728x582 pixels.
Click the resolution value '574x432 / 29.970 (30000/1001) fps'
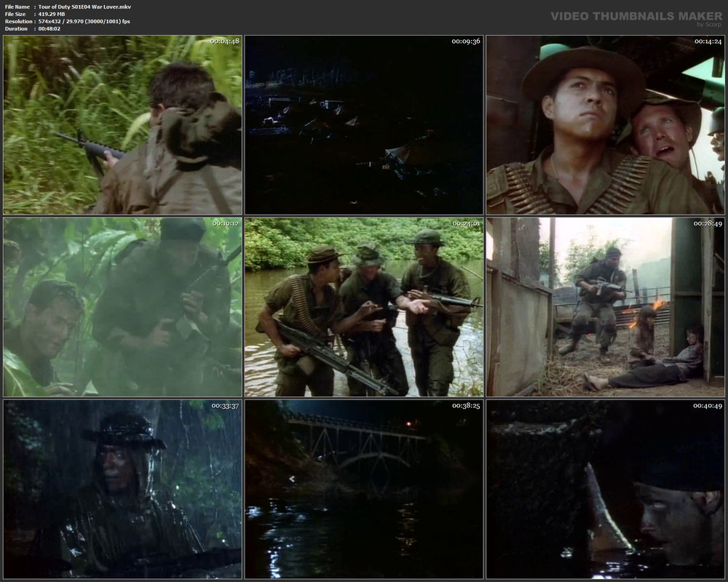coord(84,21)
